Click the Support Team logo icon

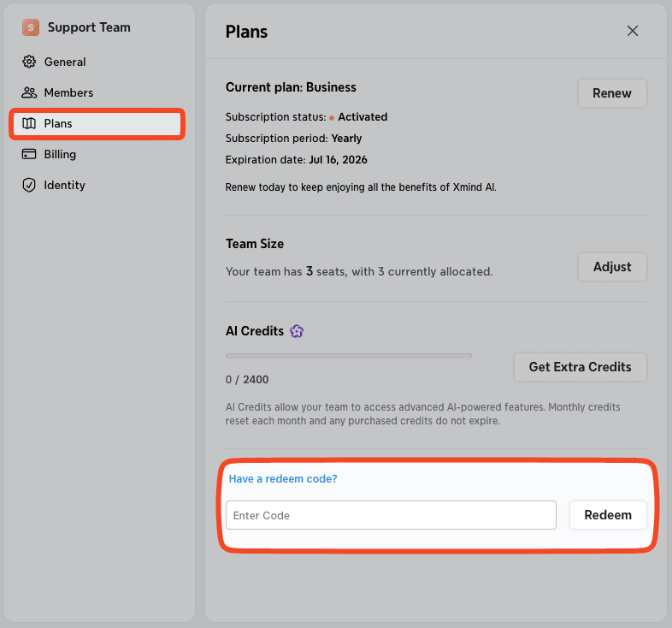click(31, 27)
